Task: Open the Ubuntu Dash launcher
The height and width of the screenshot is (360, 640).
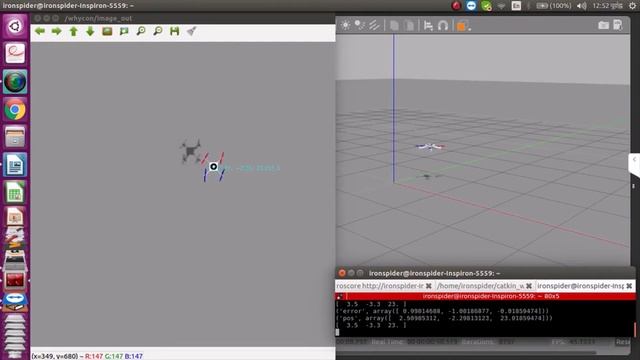Action: click(x=15, y=26)
